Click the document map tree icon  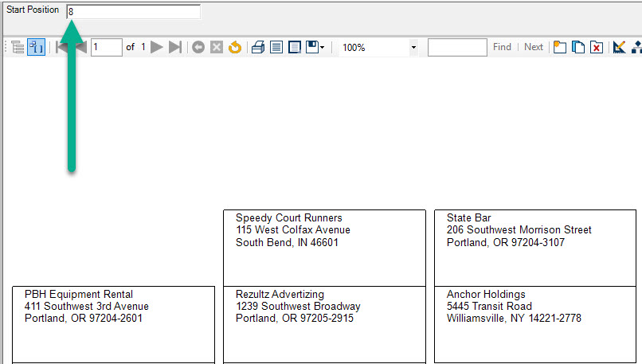point(18,48)
